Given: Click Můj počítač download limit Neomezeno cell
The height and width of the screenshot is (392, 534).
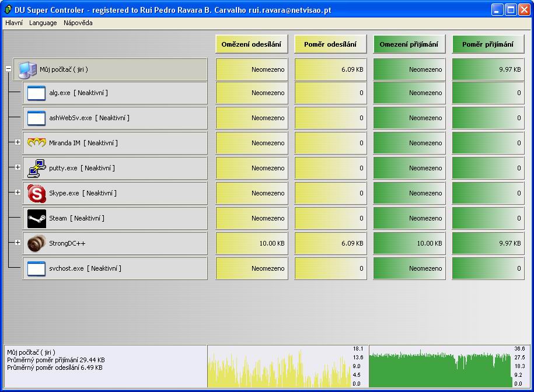Looking at the screenshot, I should point(409,69).
